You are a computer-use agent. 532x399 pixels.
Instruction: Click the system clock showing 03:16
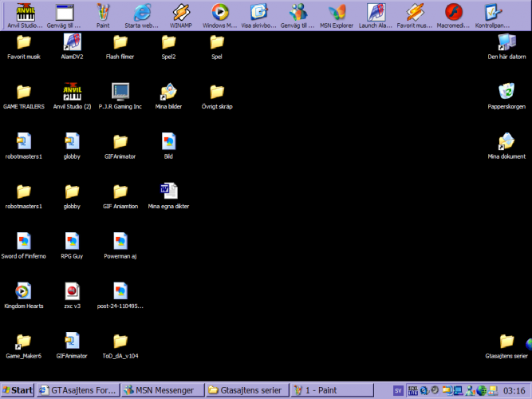514,390
